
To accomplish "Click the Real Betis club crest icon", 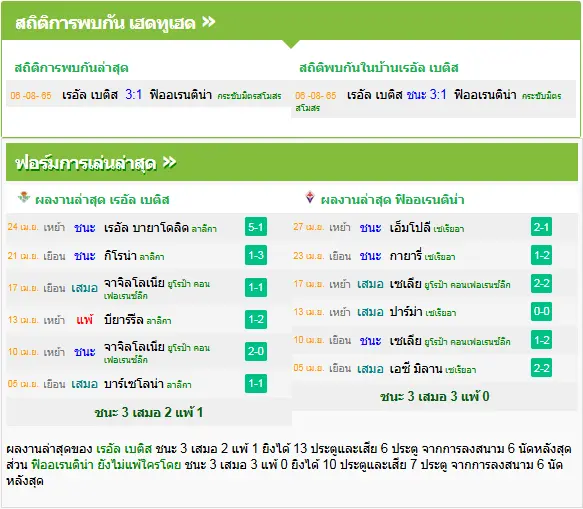I will coord(24,197).
